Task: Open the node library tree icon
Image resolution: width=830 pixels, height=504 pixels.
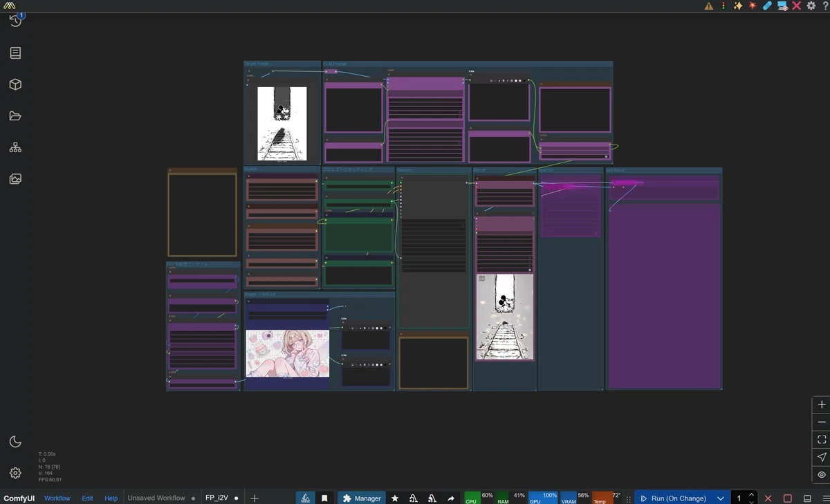Action: point(15,148)
